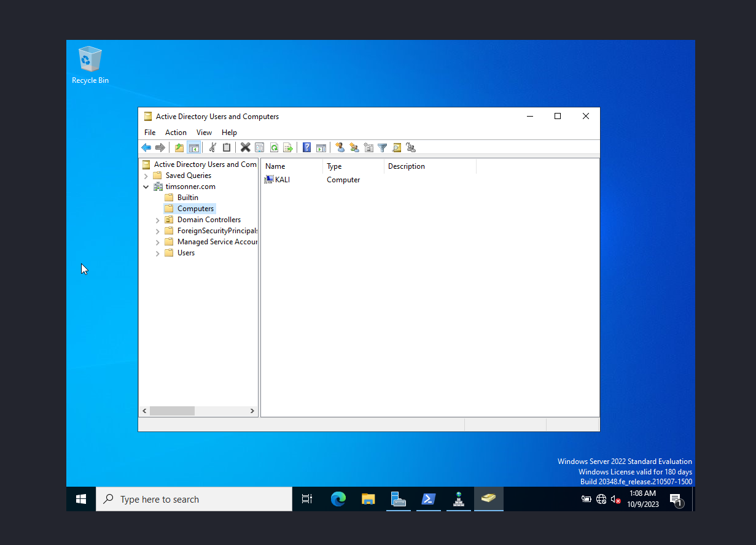This screenshot has height=545, width=756.
Task: Click the Refresh toolbar icon
Action: click(x=274, y=147)
